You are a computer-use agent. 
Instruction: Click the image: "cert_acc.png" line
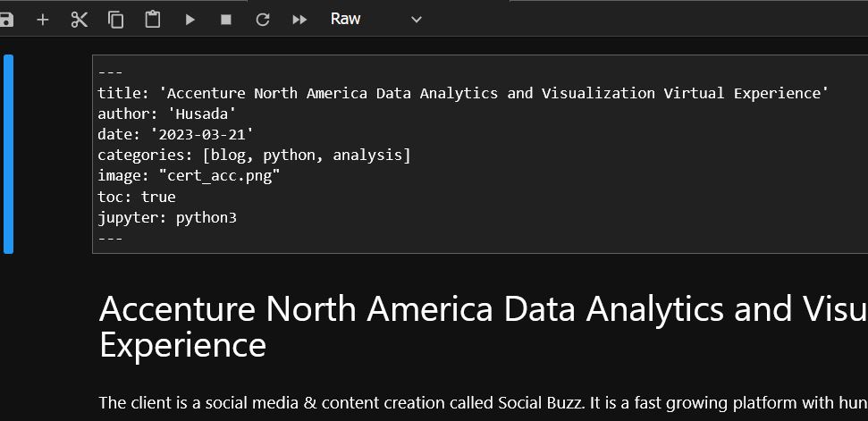pos(189,176)
